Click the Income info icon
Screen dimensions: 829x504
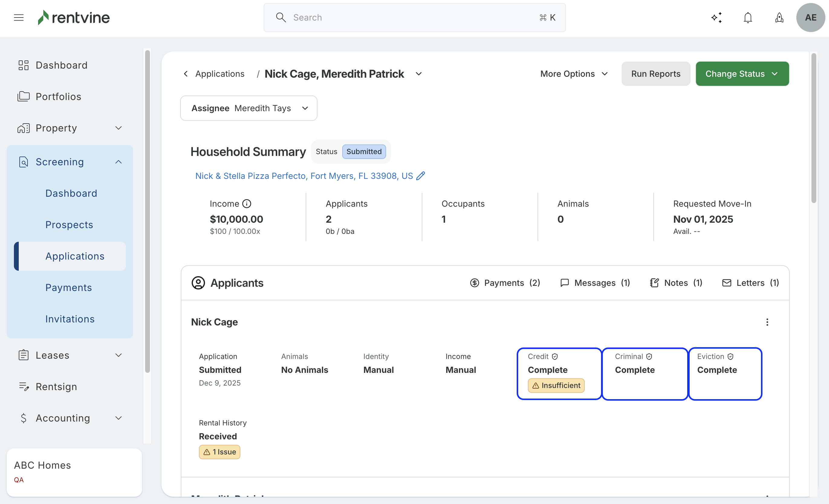(x=247, y=204)
